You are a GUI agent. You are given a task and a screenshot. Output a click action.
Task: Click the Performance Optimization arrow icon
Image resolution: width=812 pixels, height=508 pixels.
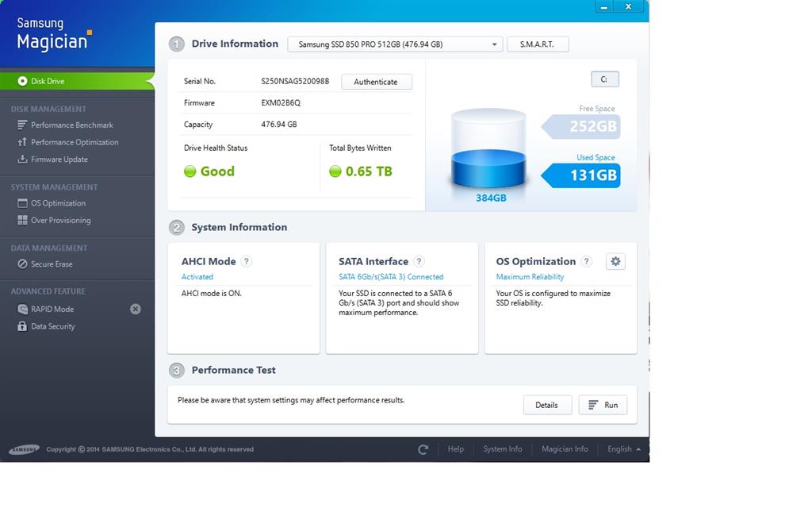[21, 142]
